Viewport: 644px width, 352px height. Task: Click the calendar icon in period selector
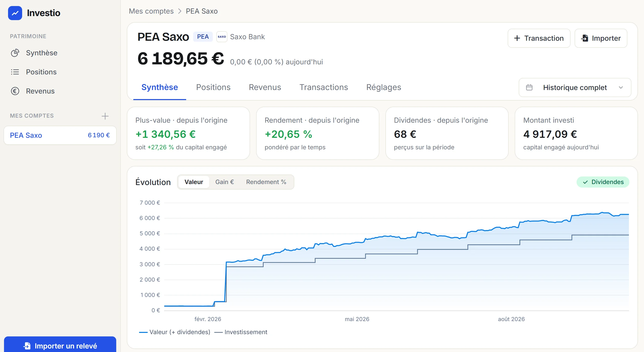tap(529, 87)
